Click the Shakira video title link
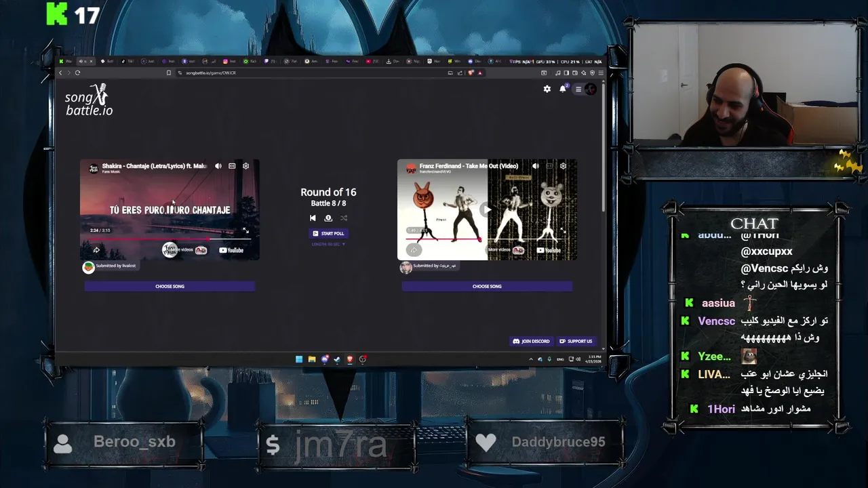The width and height of the screenshot is (868, 488). 155,165
